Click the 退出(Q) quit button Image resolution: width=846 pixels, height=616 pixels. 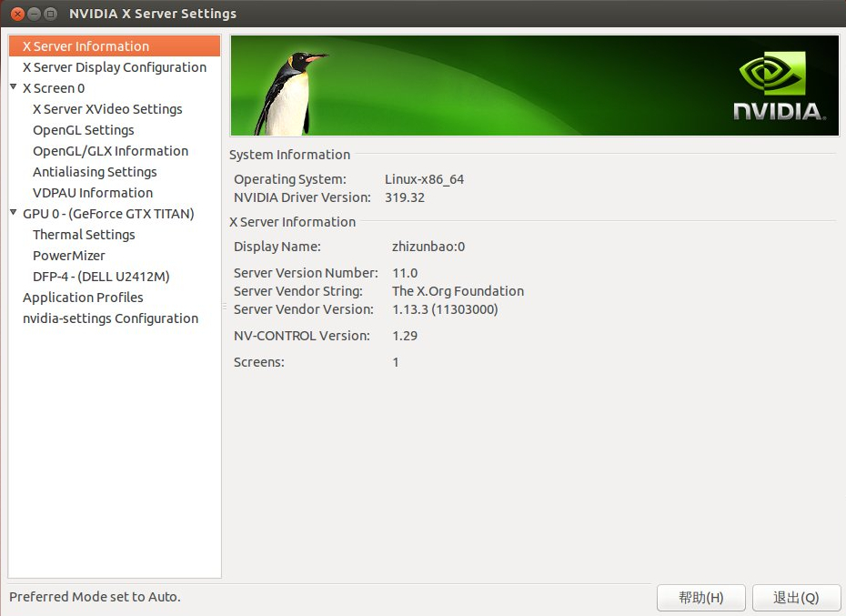(796, 598)
